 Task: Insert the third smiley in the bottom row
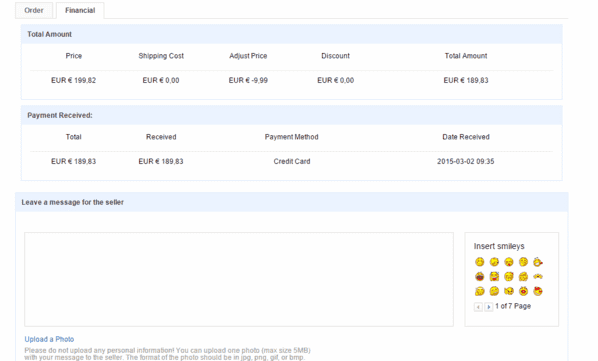click(509, 291)
